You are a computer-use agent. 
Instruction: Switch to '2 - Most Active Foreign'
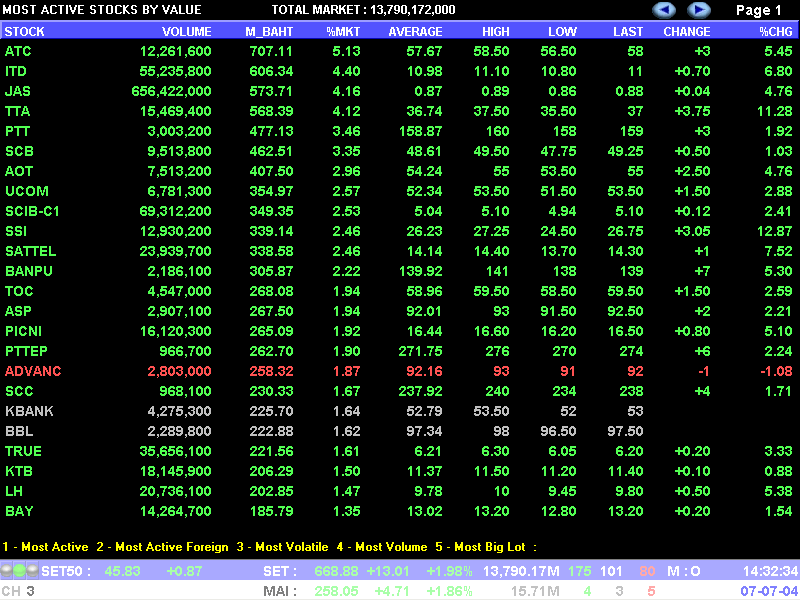(x=162, y=547)
